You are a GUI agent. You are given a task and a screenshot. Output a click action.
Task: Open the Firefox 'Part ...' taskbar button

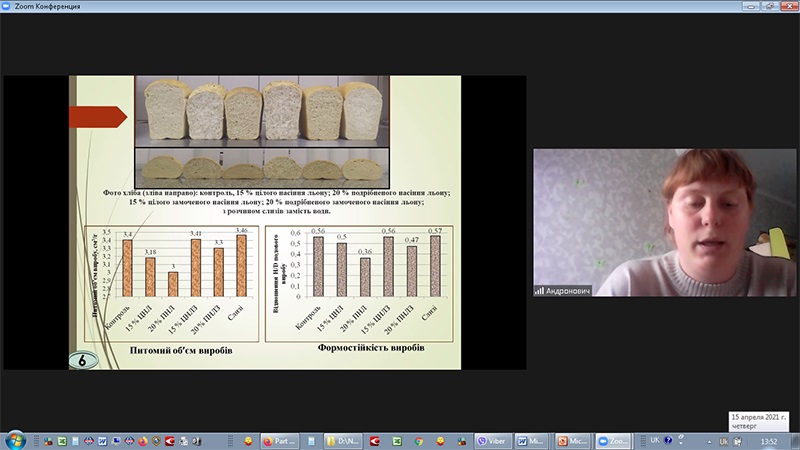[280, 441]
